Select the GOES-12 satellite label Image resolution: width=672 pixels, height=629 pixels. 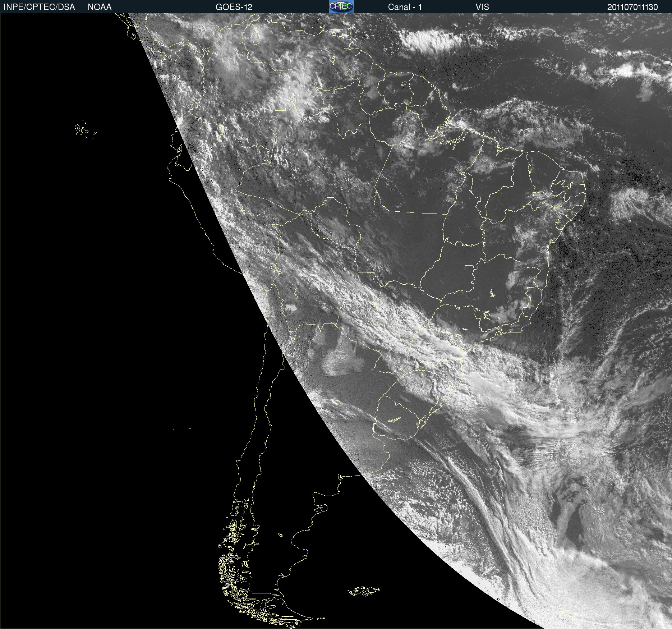pos(234,7)
